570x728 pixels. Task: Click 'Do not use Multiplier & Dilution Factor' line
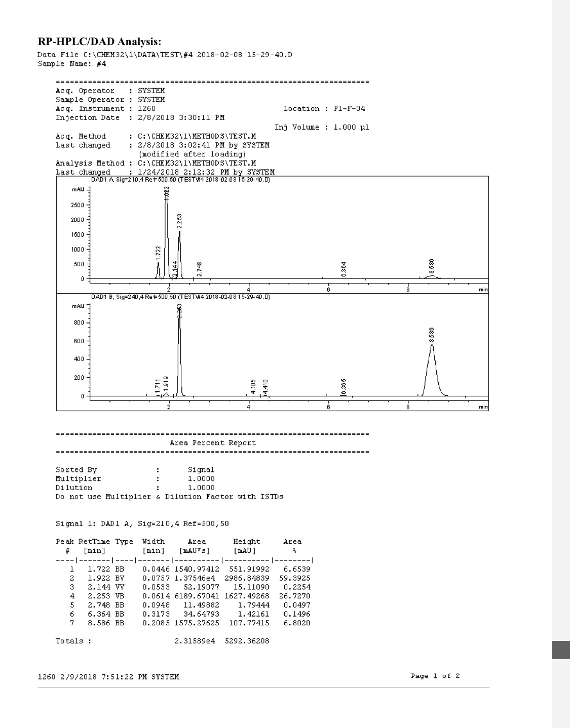tap(169, 497)
